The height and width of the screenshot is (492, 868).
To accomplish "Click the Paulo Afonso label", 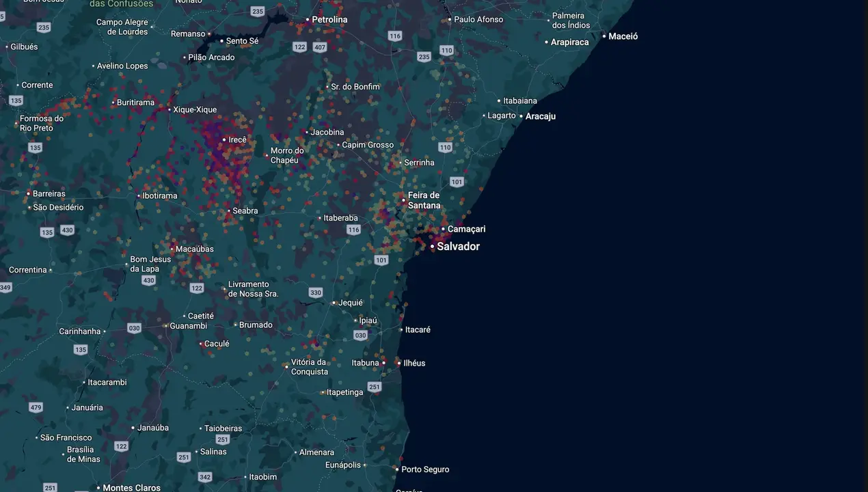I will (478, 20).
